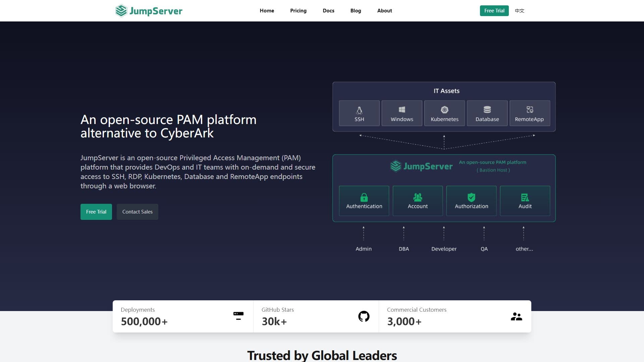Click the DBA role label
The image size is (644, 362).
[404, 249]
